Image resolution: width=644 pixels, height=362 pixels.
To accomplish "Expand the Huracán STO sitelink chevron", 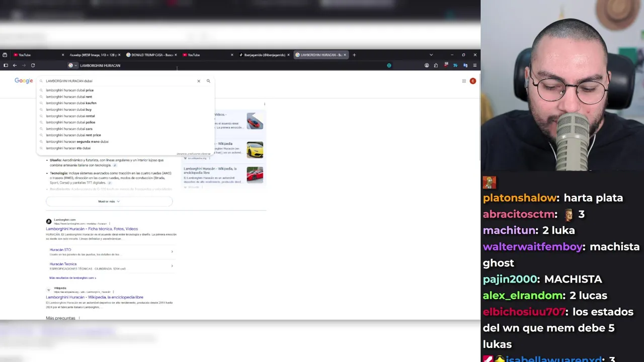I will point(172,251).
